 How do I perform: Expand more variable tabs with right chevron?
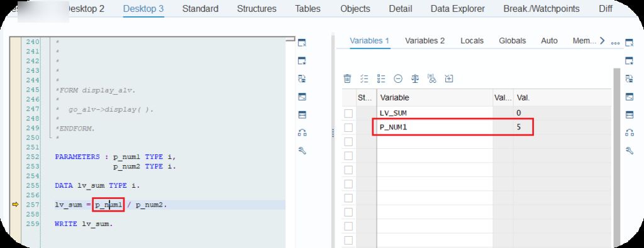point(602,41)
